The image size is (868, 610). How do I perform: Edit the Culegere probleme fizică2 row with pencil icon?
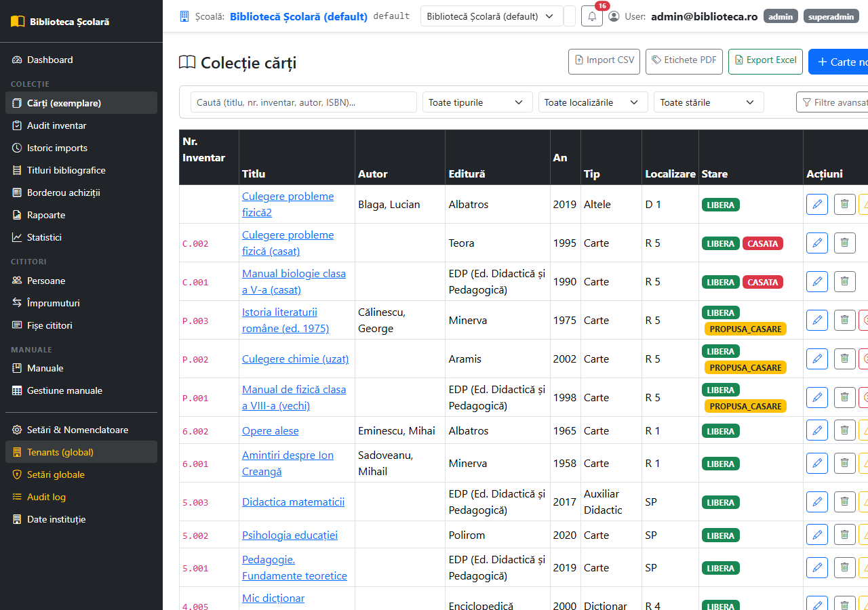(817, 204)
